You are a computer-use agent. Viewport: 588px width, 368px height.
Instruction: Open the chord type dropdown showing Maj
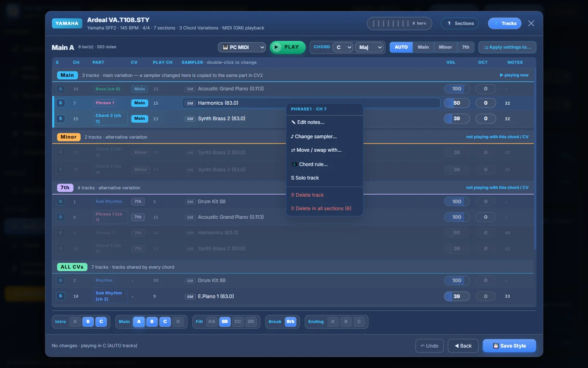[370, 47]
